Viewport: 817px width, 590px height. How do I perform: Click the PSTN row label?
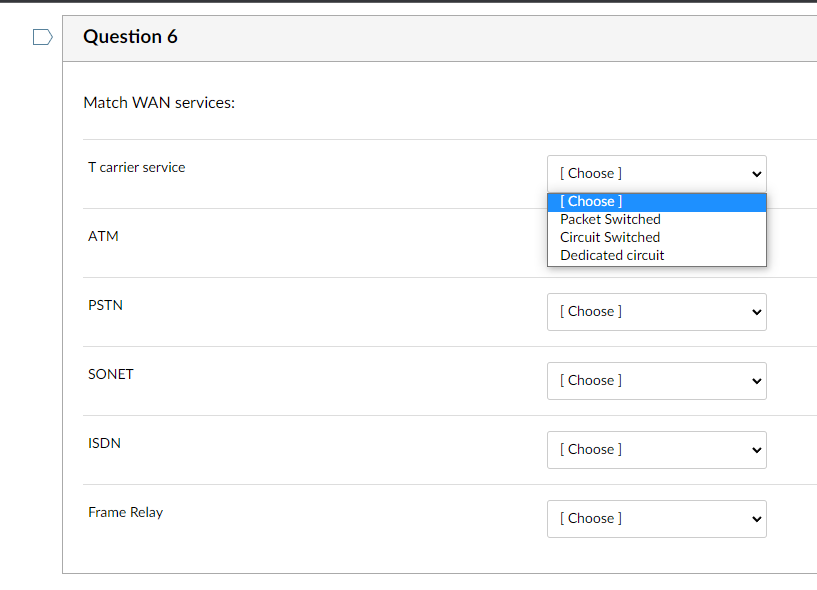(x=105, y=305)
